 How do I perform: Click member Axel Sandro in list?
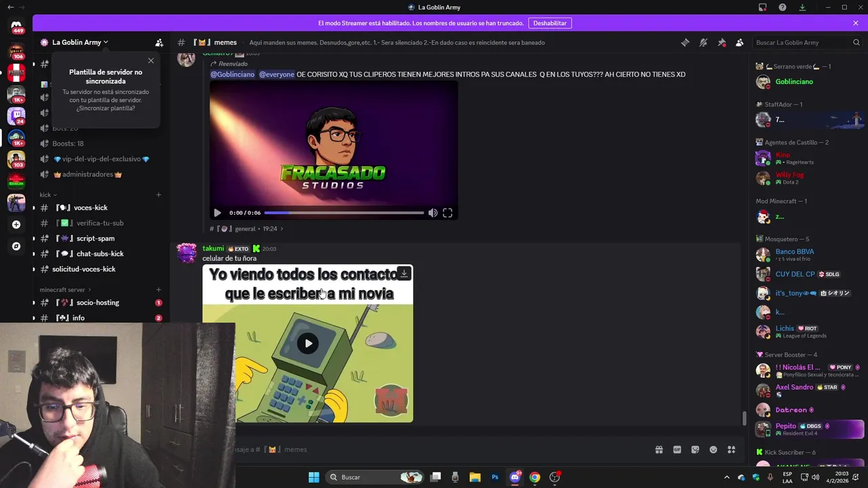(x=809, y=390)
